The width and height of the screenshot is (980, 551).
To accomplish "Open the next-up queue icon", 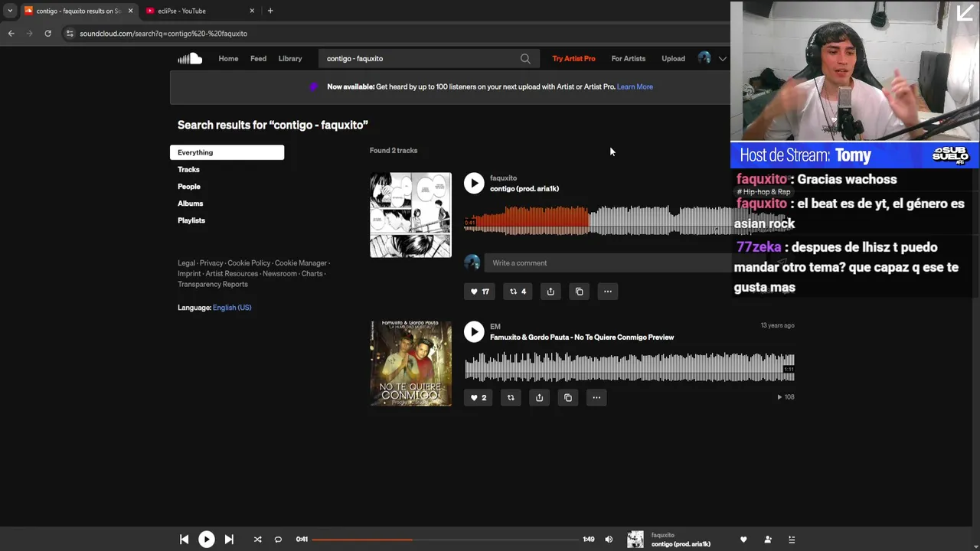I will 792,540.
